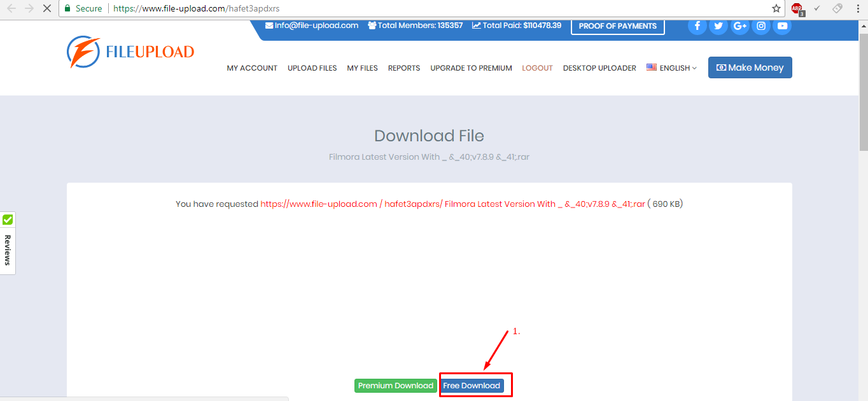Open the YouTube social icon

point(782,26)
